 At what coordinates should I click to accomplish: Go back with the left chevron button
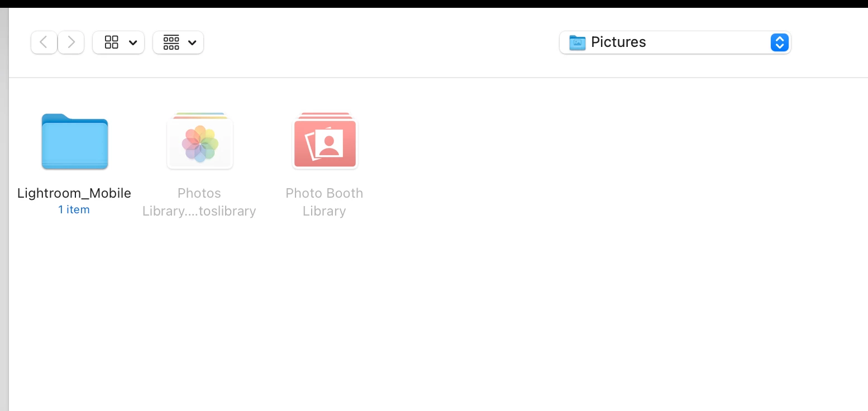[x=44, y=42]
